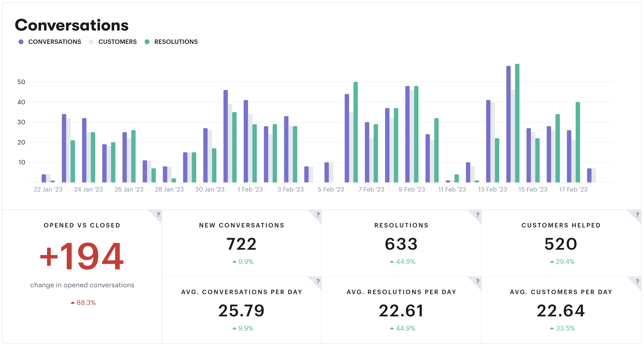Viewport: 644px width, 346px height.
Task: Click the 50 label on the y-axis
Action: click(x=21, y=82)
